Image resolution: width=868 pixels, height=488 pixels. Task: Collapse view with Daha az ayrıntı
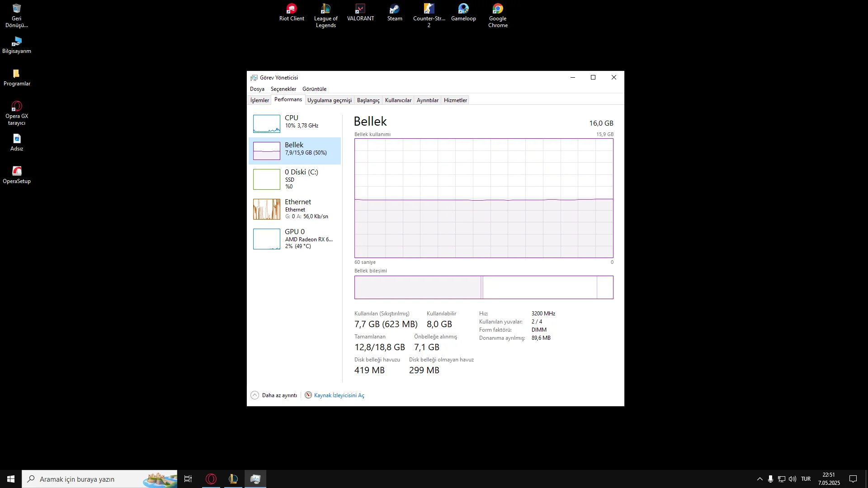[274, 395]
